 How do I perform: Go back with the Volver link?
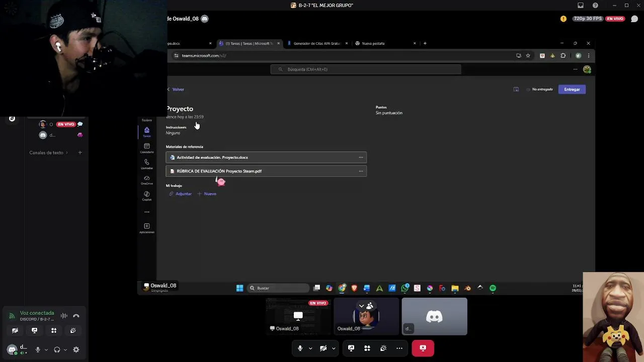176,89
